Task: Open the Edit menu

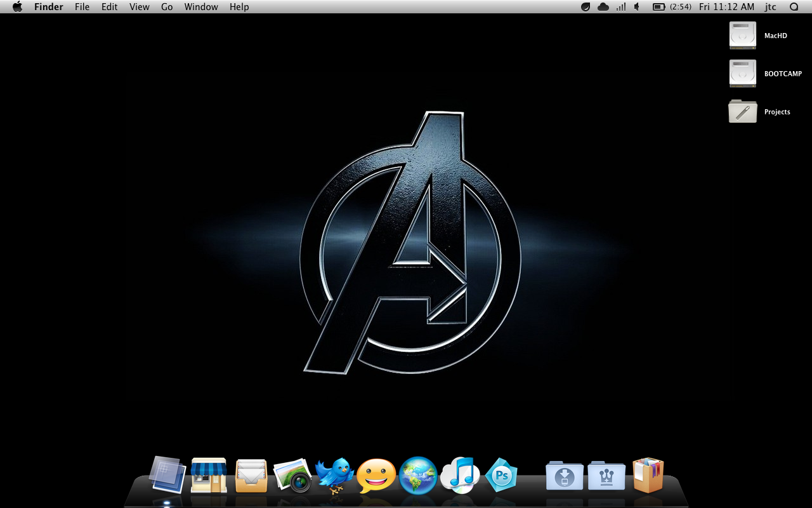Action: pos(109,7)
